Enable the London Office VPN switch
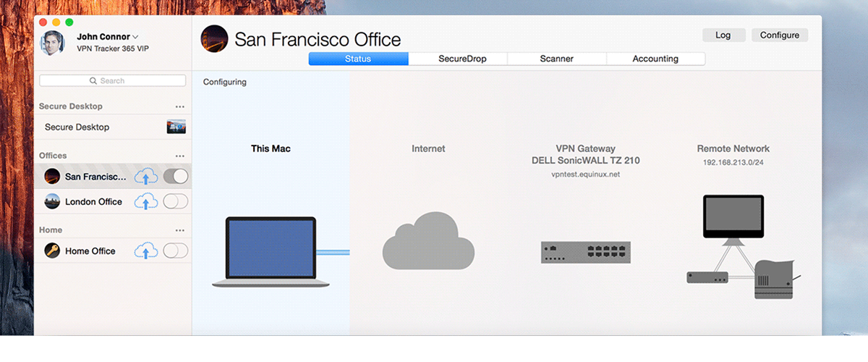Image resolution: width=868 pixels, height=362 pixels. coord(176,202)
